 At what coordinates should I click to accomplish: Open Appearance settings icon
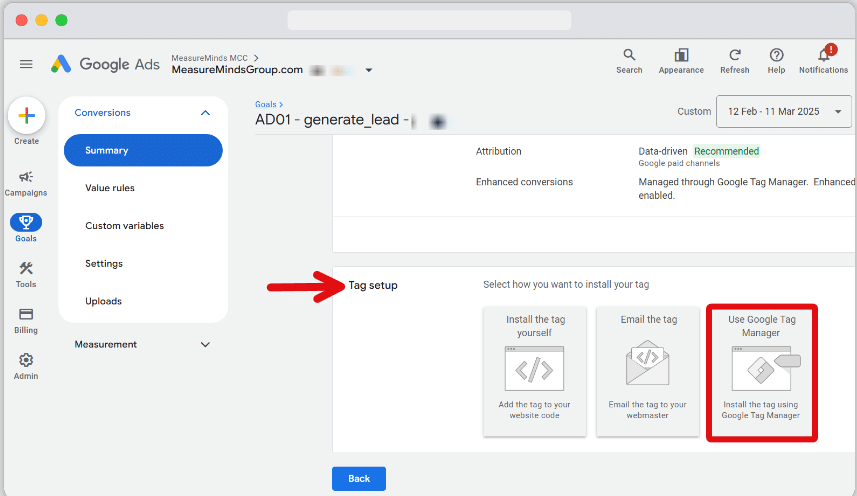pos(681,55)
